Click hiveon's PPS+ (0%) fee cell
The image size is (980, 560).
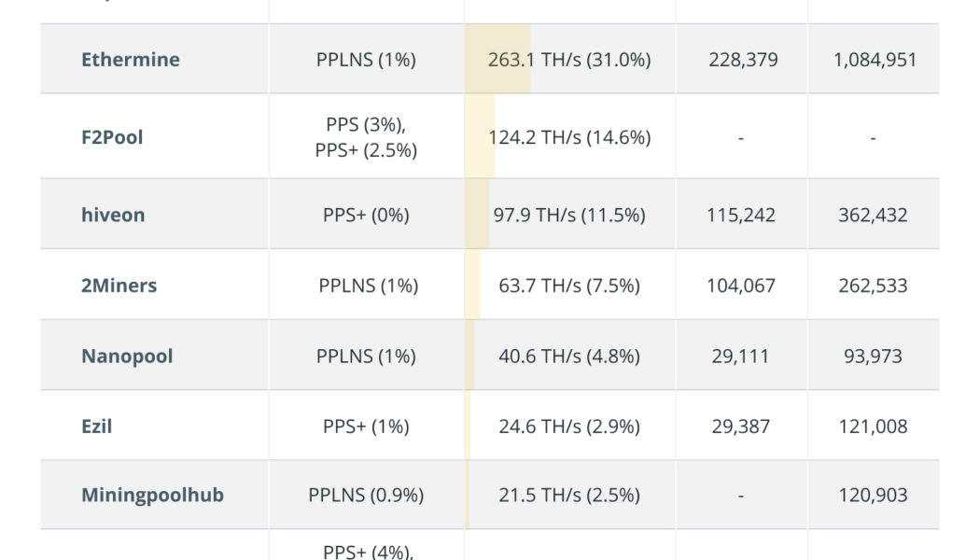pos(366,215)
